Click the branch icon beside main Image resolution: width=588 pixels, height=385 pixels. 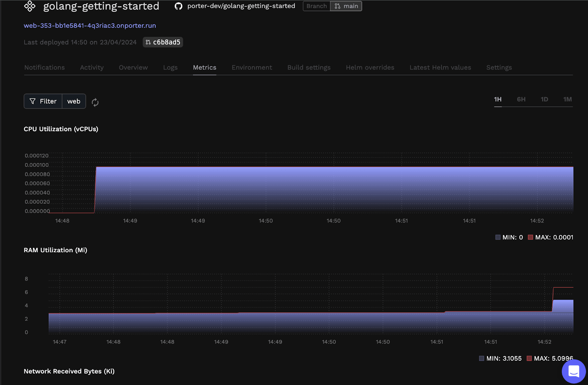click(337, 6)
